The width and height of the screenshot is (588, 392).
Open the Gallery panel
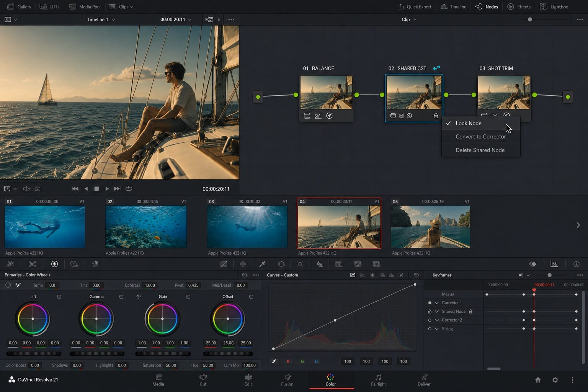click(19, 7)
